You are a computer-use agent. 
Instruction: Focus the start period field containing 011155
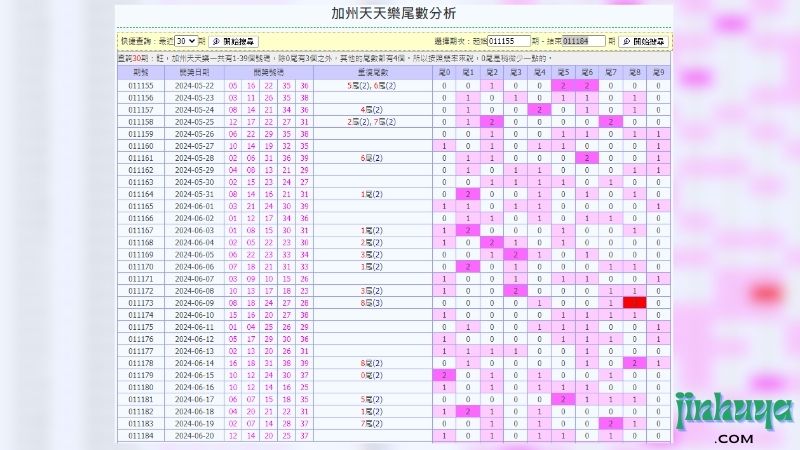pos(509,41)
